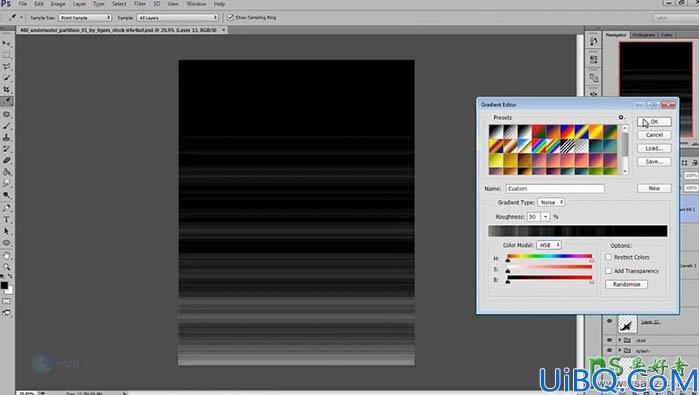This screenshot has width=699, height=395.
Task: Select the Move tool at the top of the toolbar
Action: tap(7, 43)
